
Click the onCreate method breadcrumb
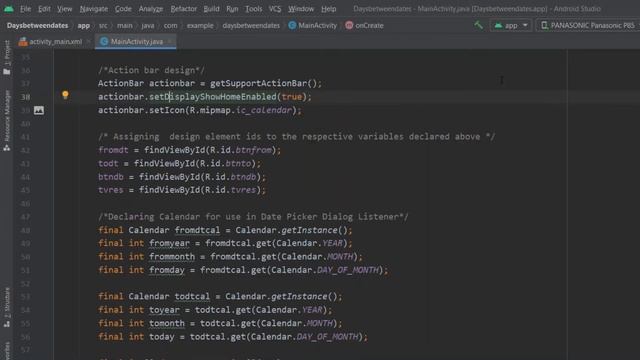click(364, 25)
